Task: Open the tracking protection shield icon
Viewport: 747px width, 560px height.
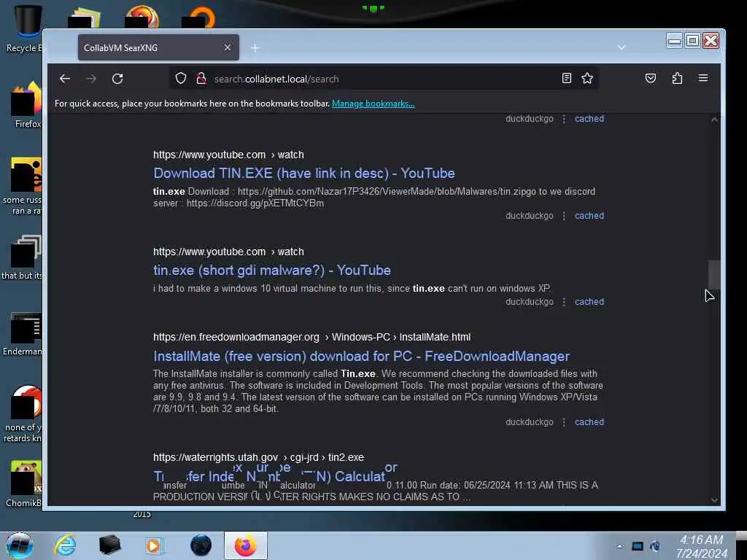Action: [x=181, y=79]
